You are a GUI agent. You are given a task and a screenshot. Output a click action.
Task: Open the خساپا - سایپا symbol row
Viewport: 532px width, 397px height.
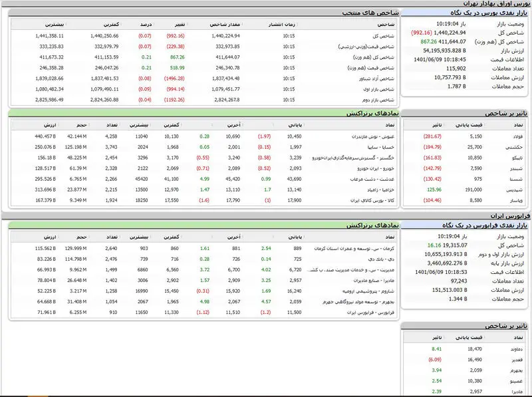(x=380, y=147)
